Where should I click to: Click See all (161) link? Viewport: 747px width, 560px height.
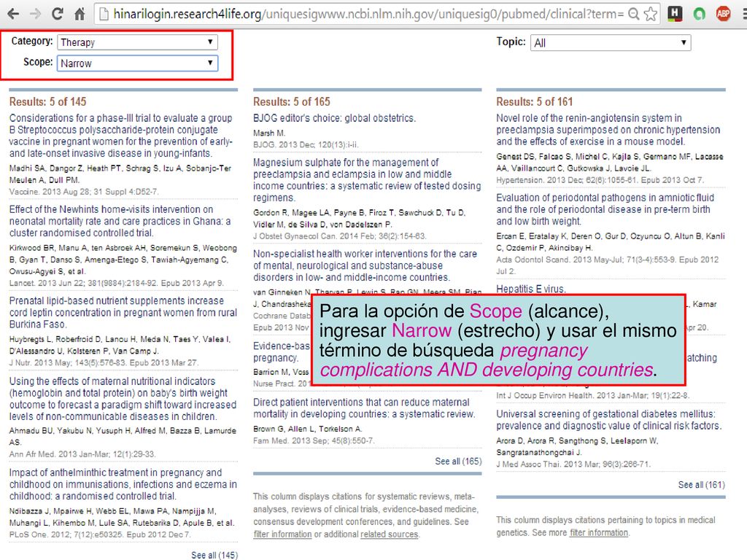[701, 485]
